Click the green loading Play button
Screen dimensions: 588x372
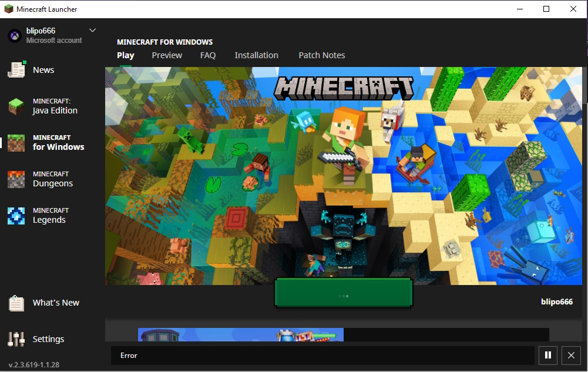344,293
